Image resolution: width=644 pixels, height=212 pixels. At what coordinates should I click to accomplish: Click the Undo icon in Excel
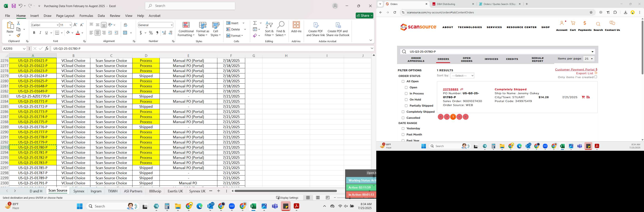point(21,6)
